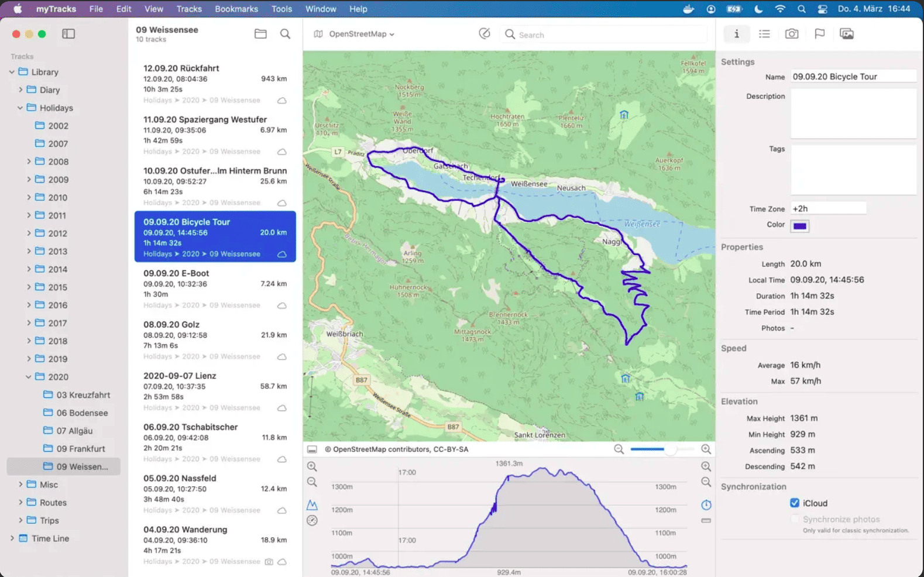Zoom in the elevation chart from its left side
Viewport: 924px width, 577px height.
pyautogui.click(x=312, y=466)
